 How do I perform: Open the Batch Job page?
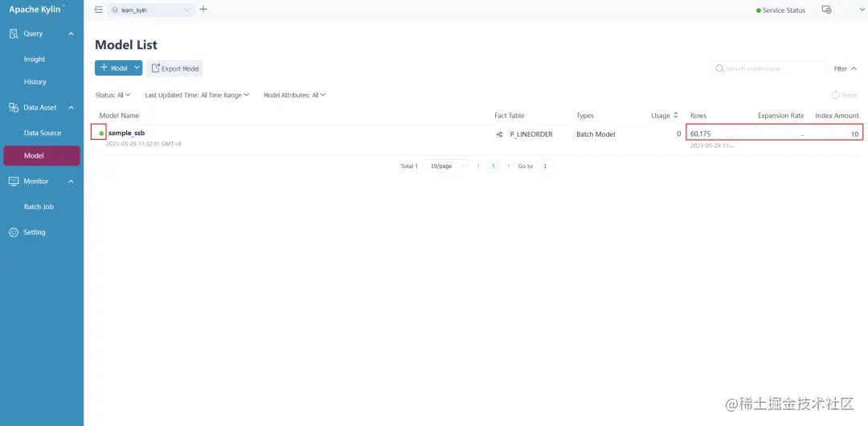39,207
